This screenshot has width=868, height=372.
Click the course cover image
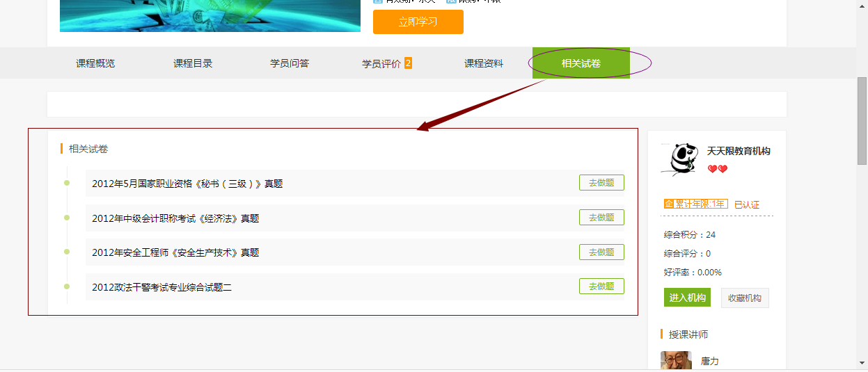point(210,15)
